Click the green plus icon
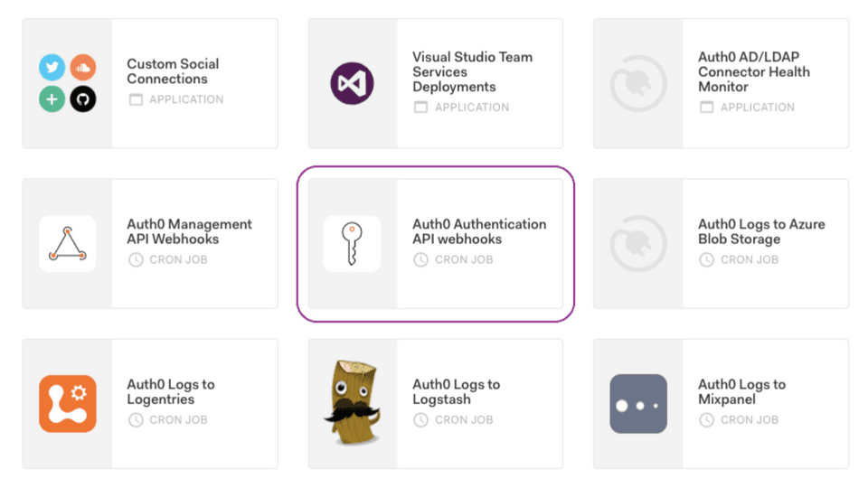The width and height of the screenshot is (868, 488). click(x=52, y=99)
